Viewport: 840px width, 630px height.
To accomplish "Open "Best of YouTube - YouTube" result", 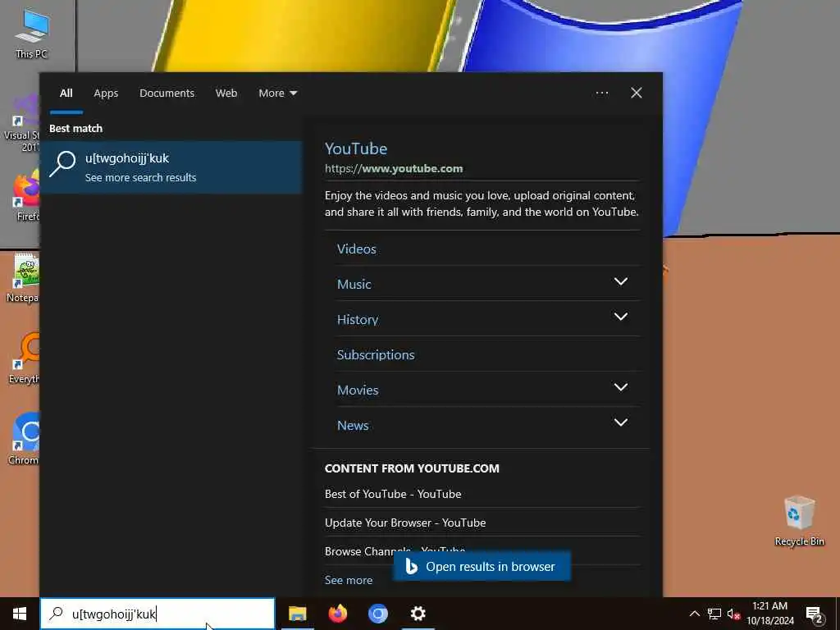I will click(393, 494).
